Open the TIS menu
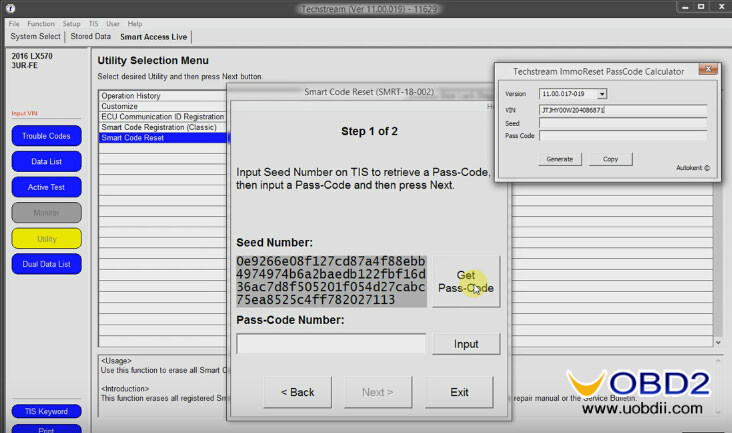732x433 pixels. click(x=93, y=24)
